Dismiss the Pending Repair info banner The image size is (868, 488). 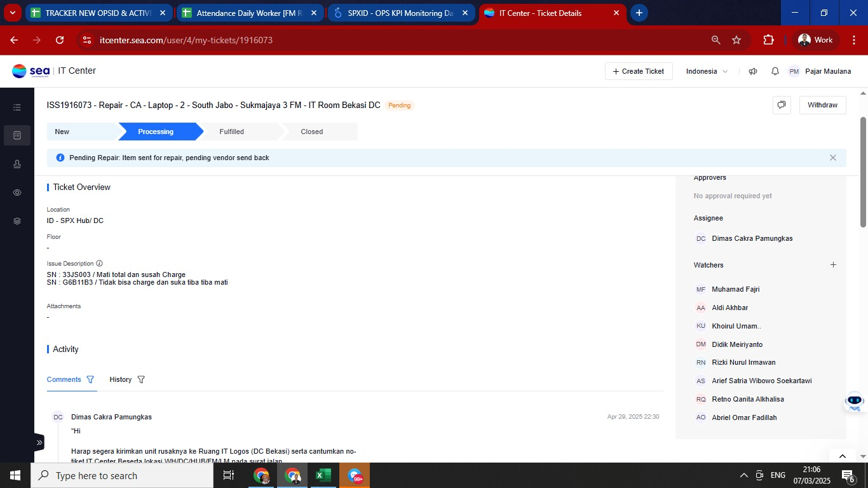[833, 158]
